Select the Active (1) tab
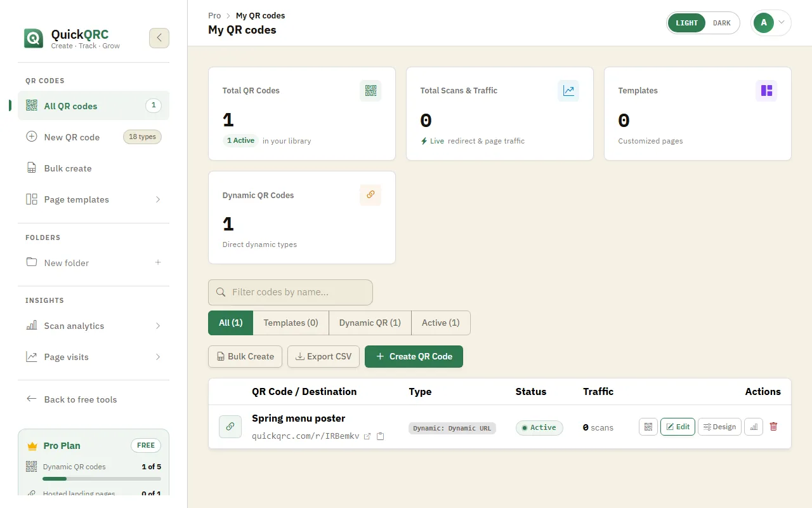The image size is (812, 508). click(x=441, y=323)
